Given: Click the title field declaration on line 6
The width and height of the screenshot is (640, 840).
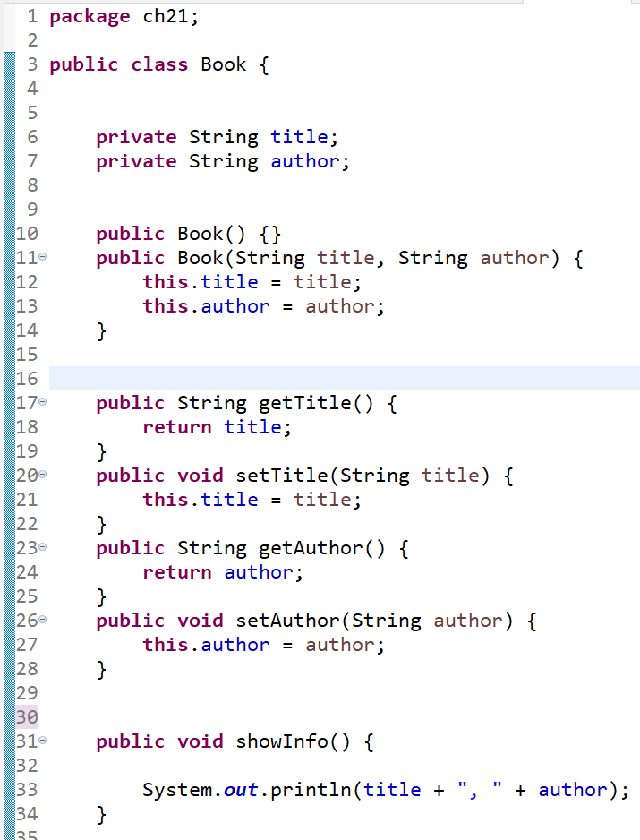Looking at the screenshot, I should click(x=299, y=137).
